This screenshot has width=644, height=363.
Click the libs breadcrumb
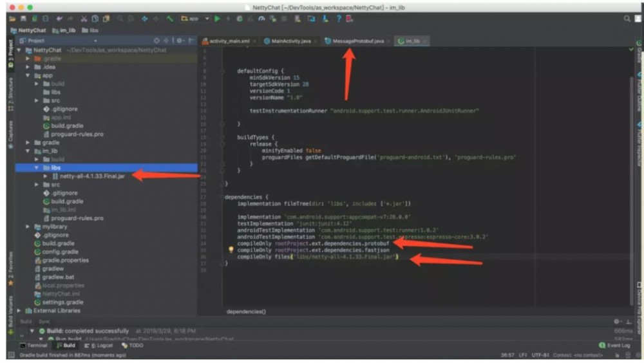(90, 30)
